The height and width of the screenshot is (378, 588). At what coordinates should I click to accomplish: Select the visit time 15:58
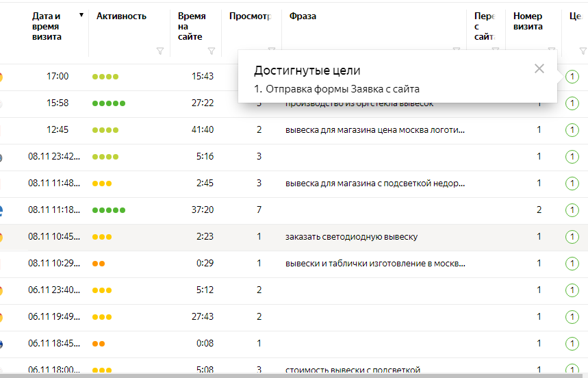(57, 103)
